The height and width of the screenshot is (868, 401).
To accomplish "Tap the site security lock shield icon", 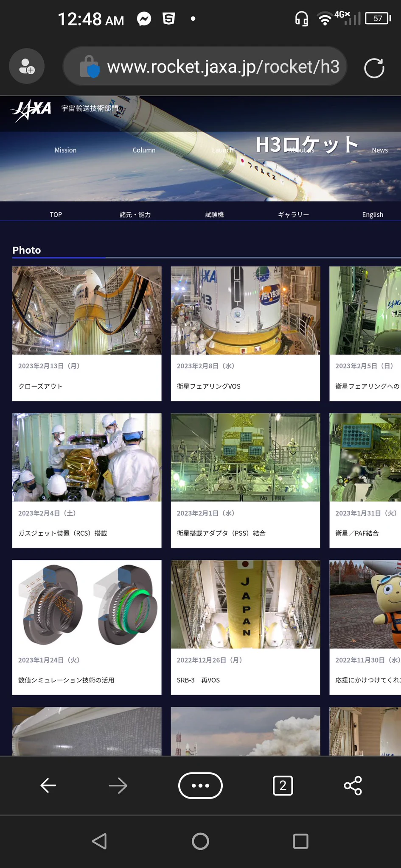I will click(90, 67).
